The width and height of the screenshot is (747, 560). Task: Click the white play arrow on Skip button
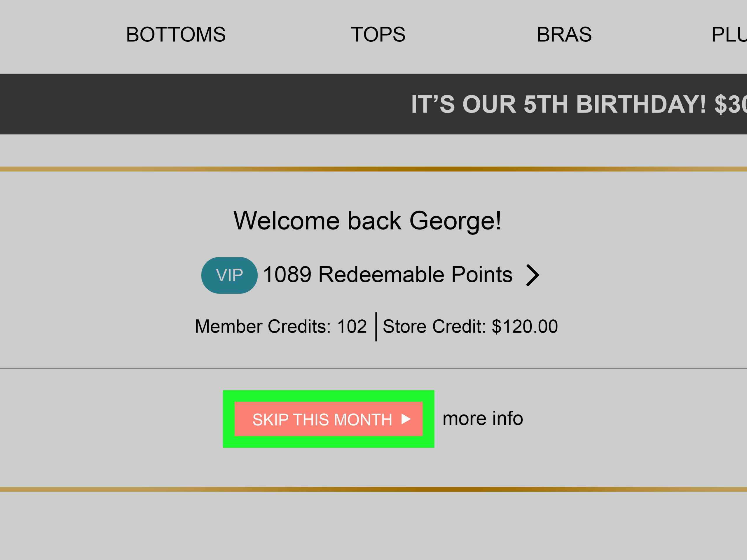406,419
